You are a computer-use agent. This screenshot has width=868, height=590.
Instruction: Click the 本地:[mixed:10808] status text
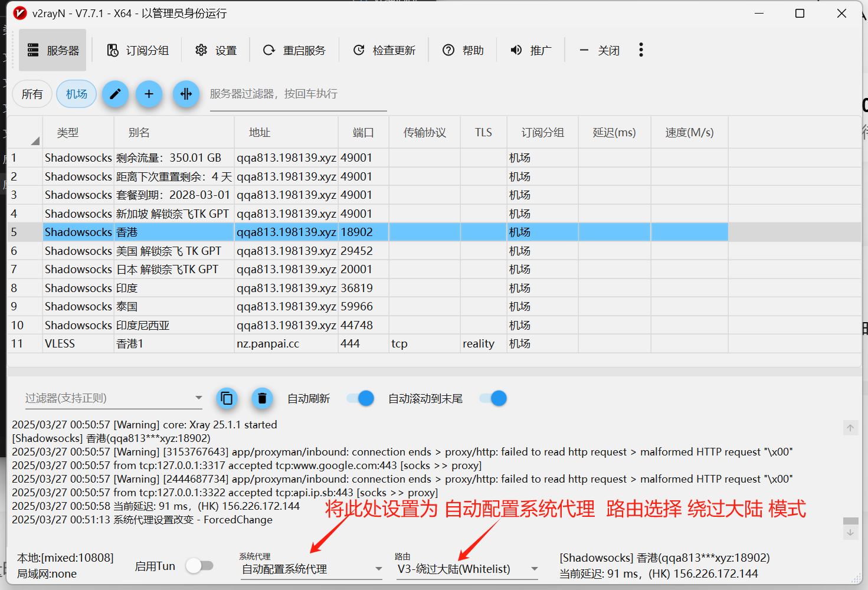coord(65,558)
